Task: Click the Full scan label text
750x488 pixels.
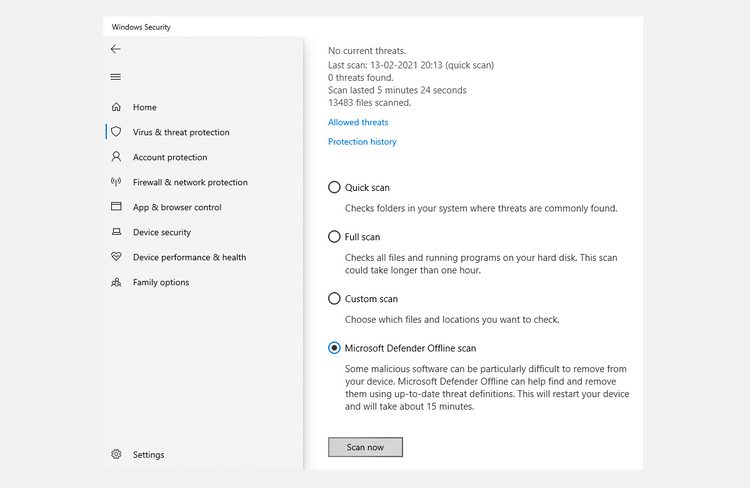Action: (363, 237)
